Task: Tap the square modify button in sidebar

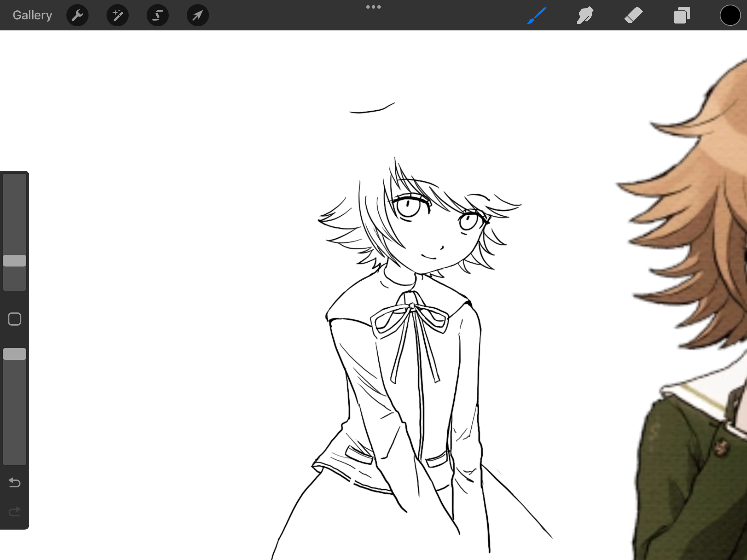Action: (15, 319)
